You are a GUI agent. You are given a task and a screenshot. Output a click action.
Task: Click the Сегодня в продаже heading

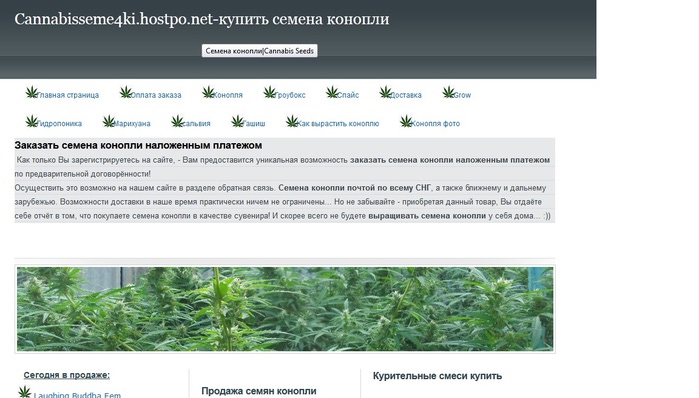point(66,375)
